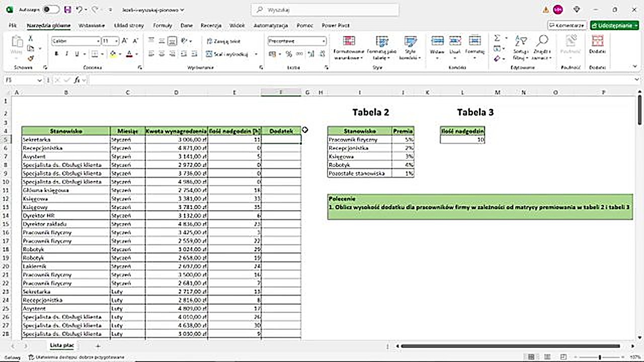Image resolution: width=644 pixels, height=362 pixels.
Task: Toggle Italic formatting
Action: click(x=66, y=54)
